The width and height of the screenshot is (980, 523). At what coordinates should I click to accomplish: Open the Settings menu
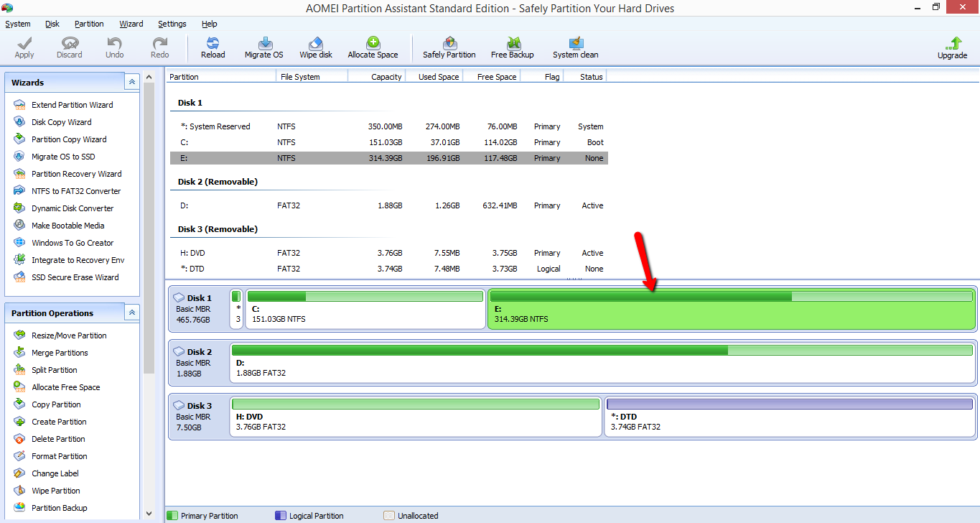coord(172,24)
